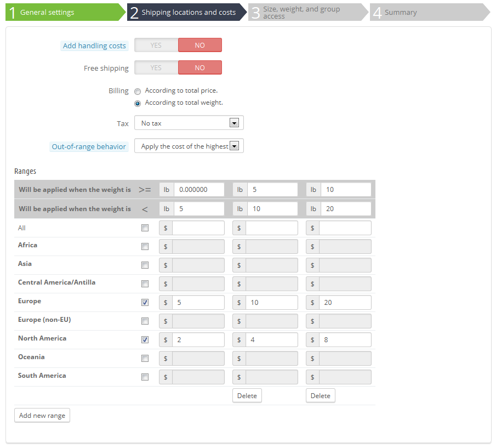This screenshot has height=448, width=496.
Task: Disable the North America zone
Action: coord(145,339)
